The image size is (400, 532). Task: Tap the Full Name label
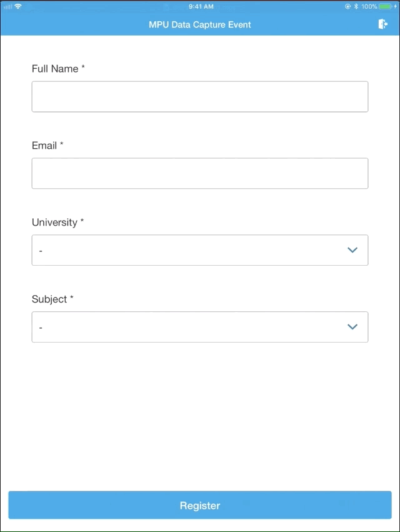point(58,69)
